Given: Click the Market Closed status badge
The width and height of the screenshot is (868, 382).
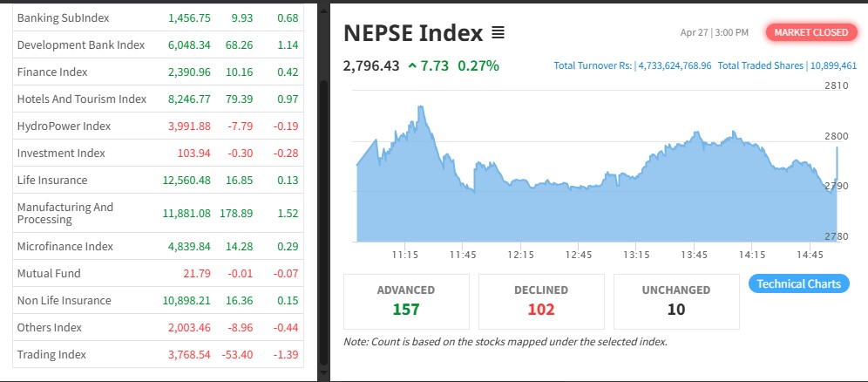Looking at the screenshot, I should (810, 33).
